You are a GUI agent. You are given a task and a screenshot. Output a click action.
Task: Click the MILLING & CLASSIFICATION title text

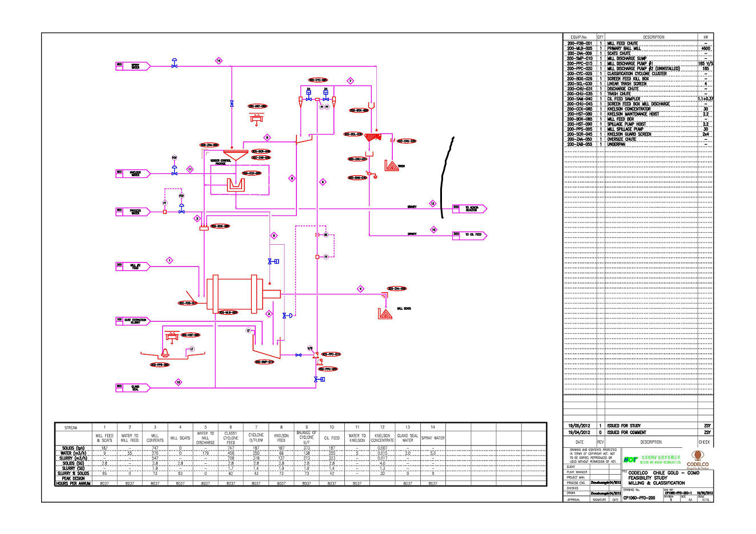click(656, 483)
